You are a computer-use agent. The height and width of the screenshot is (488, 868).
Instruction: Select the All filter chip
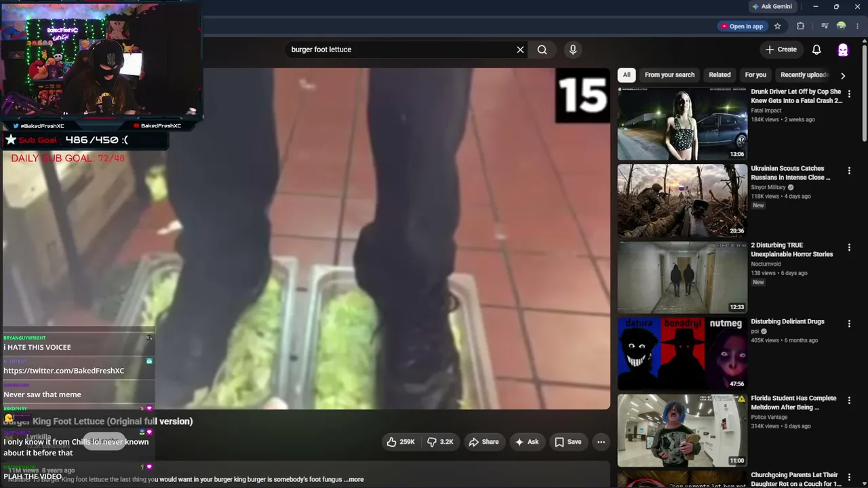pyautogui.click(x=627, y=75)
